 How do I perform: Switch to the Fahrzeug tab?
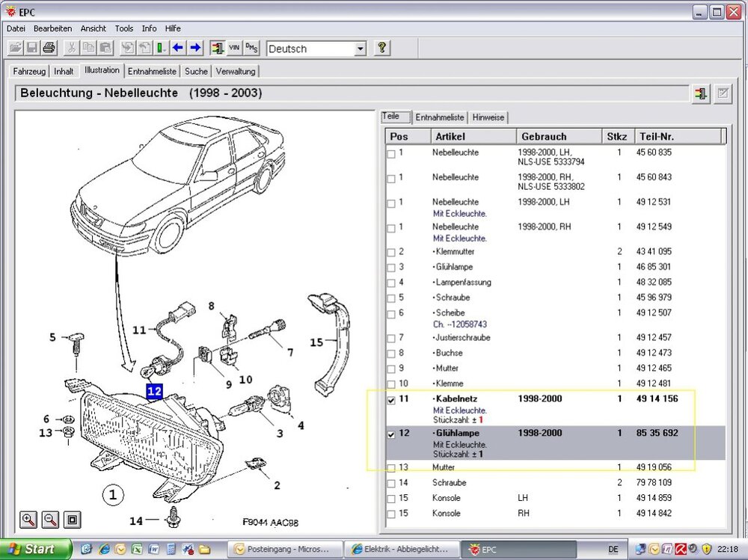(x=29, y=72)
